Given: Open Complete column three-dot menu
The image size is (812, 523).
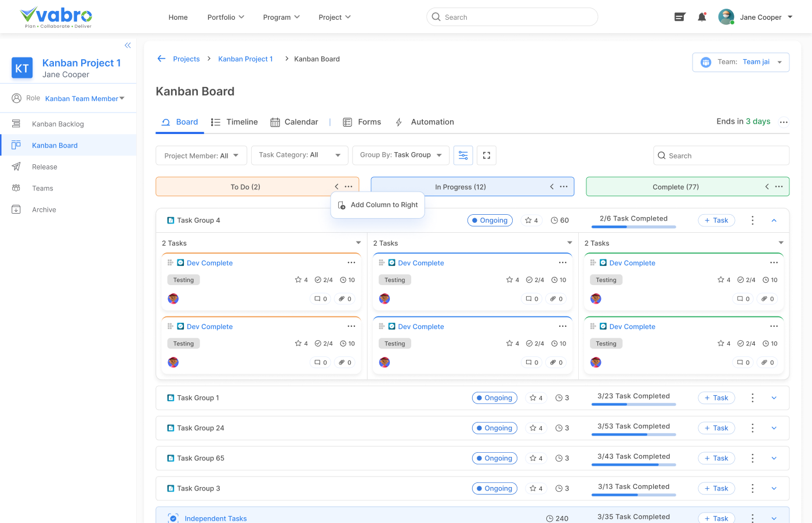Looking at the screenshot, I should tap(779, 187).
